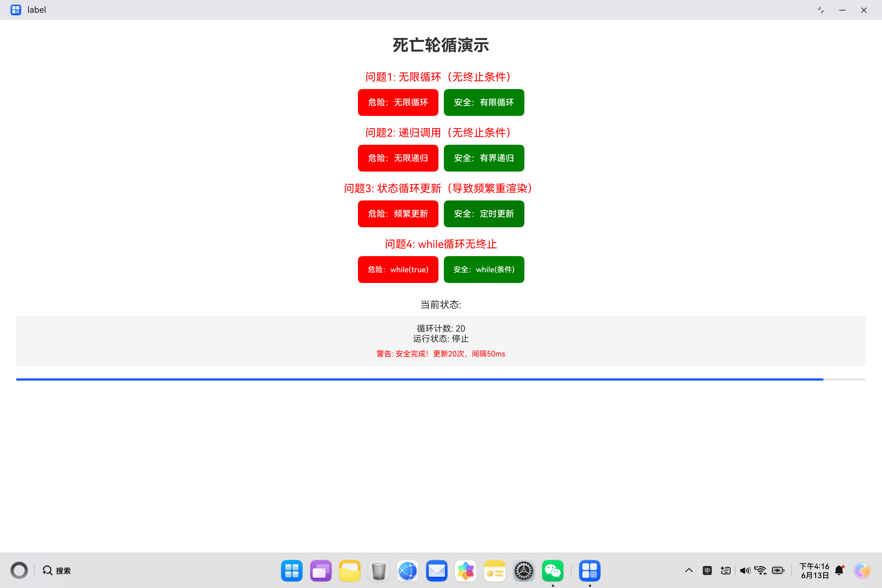Minimize the label window
Screen dimensions: 882x588
pyautogui.click(x=842, y=10)
